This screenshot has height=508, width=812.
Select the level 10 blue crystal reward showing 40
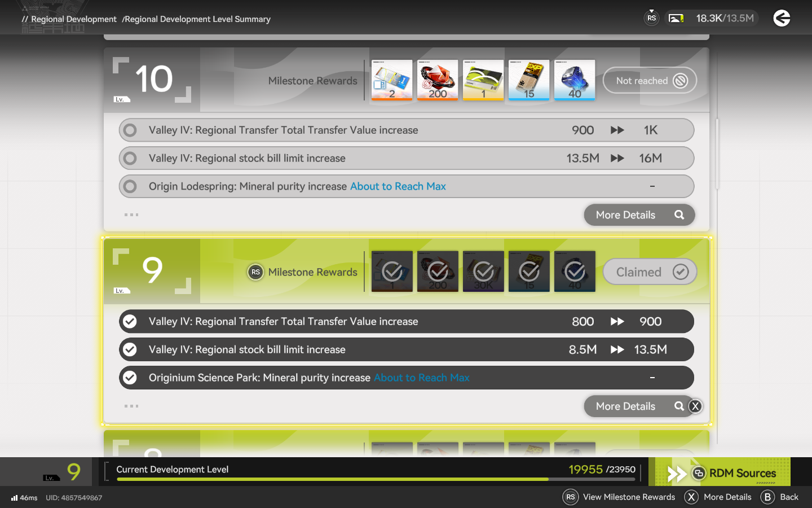(575, 80)
